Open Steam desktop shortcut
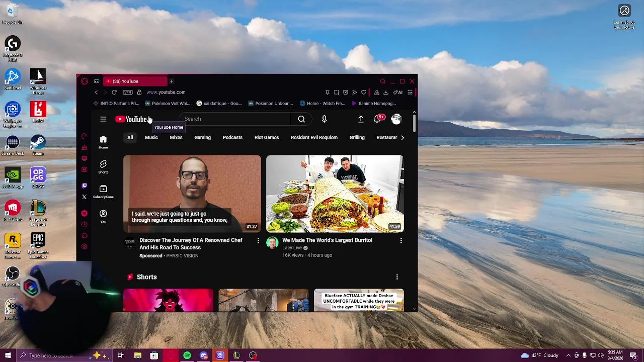 click(38, 145)
